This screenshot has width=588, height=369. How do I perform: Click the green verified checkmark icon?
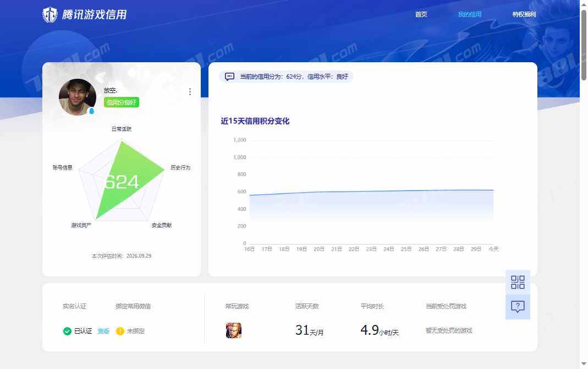(67, 331)
